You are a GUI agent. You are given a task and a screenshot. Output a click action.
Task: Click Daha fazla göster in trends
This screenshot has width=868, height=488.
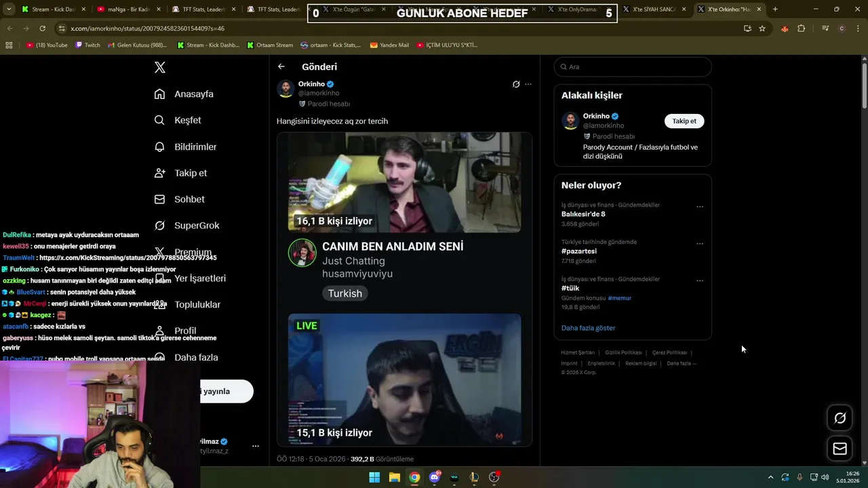coord(588,328)
